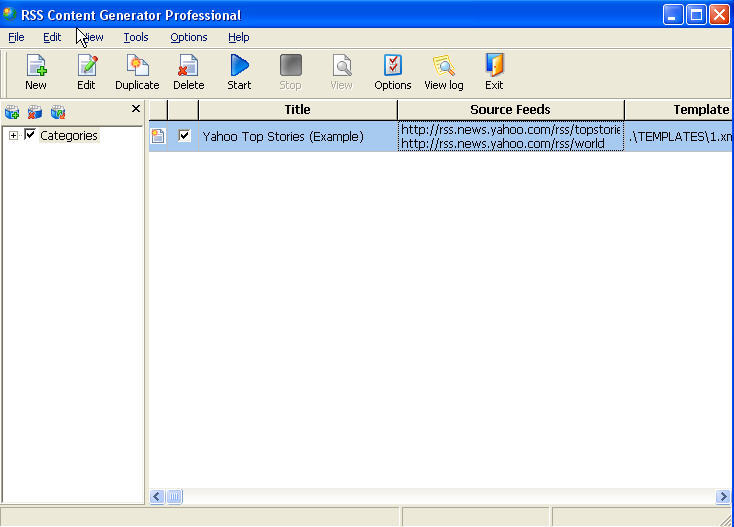Open the Help menu
The width and height of the screenshot is (734, 527).
(239, 37)
